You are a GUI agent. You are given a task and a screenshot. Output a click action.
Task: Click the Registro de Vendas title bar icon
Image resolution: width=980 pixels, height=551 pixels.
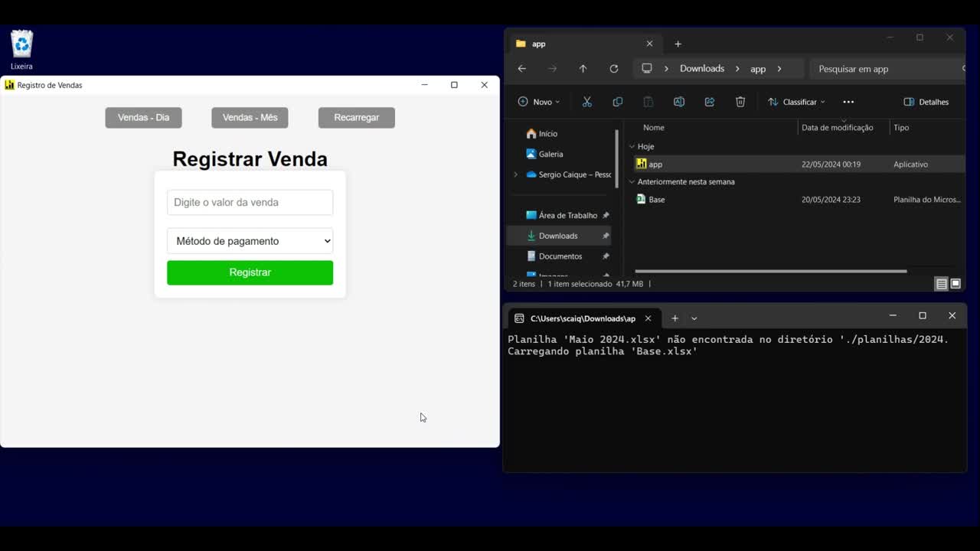pos(9,85)
